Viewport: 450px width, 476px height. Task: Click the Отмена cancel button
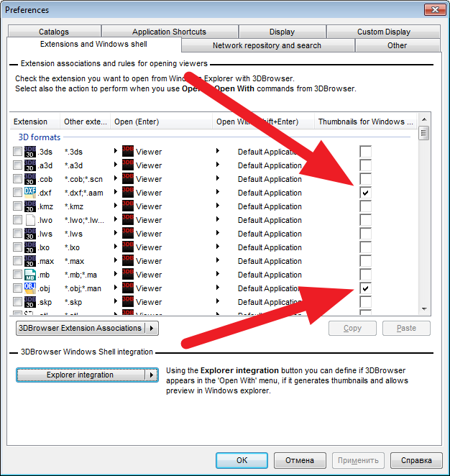coord(300,460)
